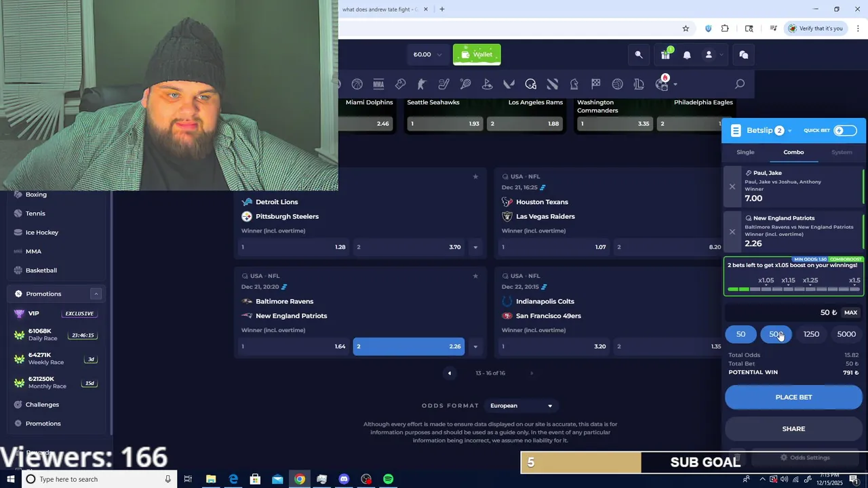The image size is (868, 488).
Task: Open the header search icon
Action: pos(638,55)
